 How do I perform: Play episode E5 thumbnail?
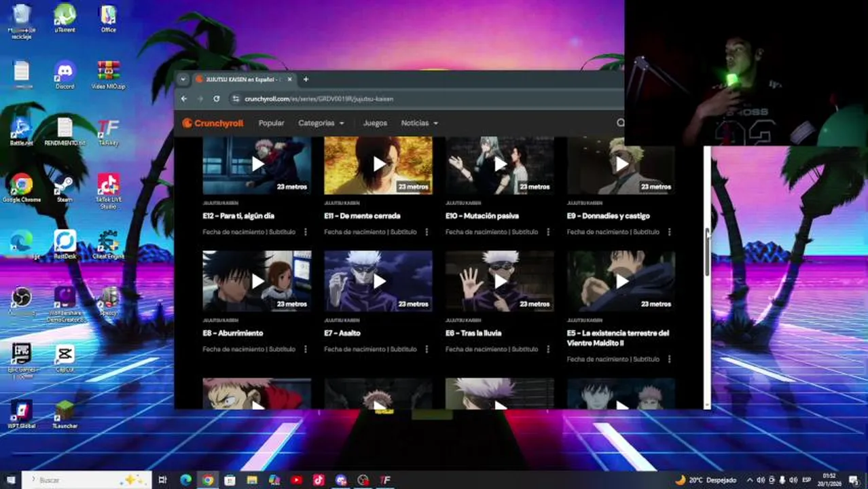coord(621,281)
